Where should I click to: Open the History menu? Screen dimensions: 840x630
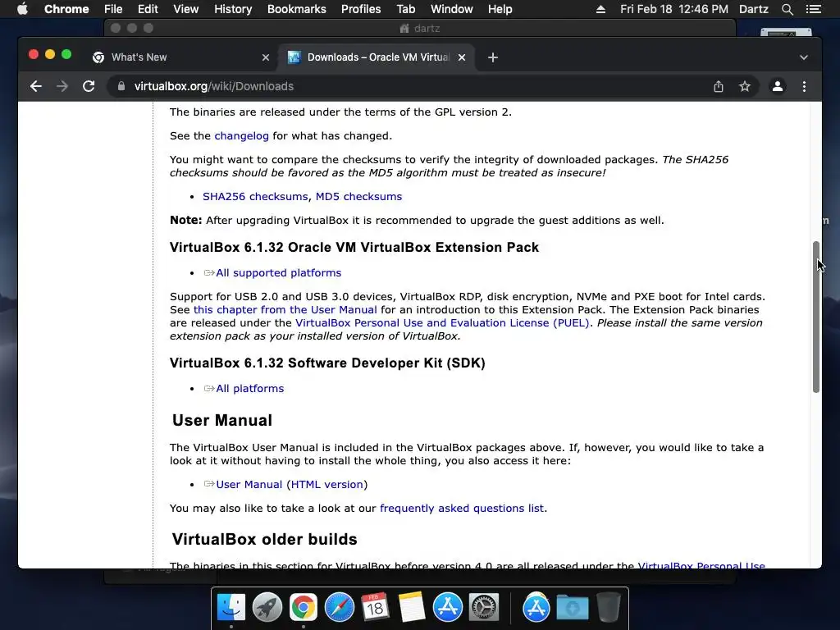pyautogui.click(x=233, y=9)
